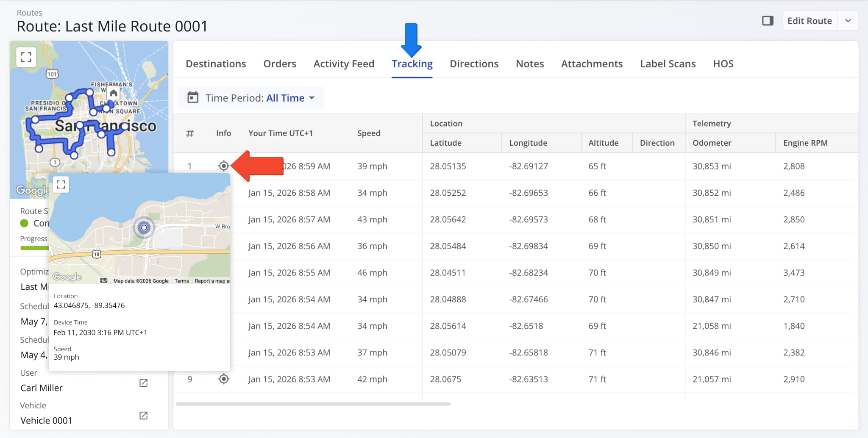Viewport: 868px width, 438px height.
Task: Click the location target icon in row 1
Action: pyautogui.click(x=223, y=166)
